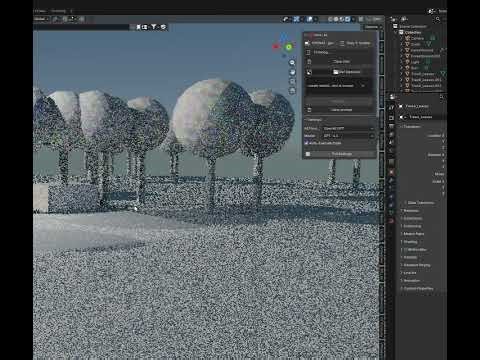Open the Output properties tab icon

click(391, 126)
